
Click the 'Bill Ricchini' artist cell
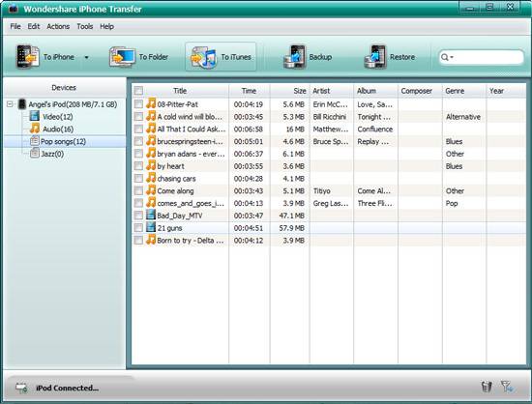click(330, 117)
